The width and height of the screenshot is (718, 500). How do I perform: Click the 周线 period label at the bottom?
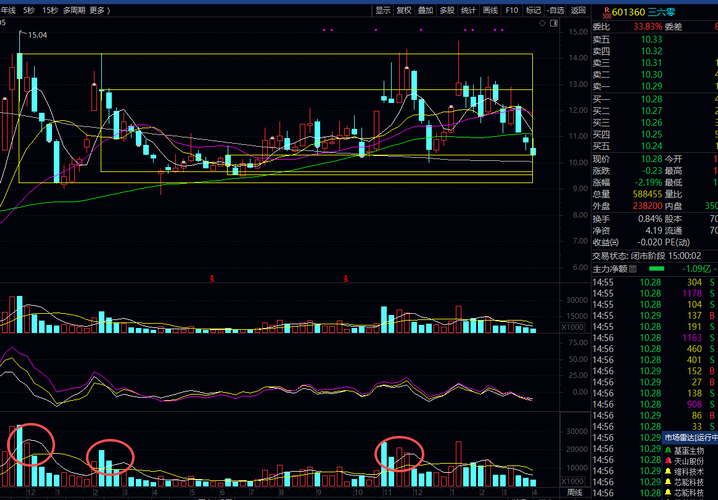click(x=574, y=493)
